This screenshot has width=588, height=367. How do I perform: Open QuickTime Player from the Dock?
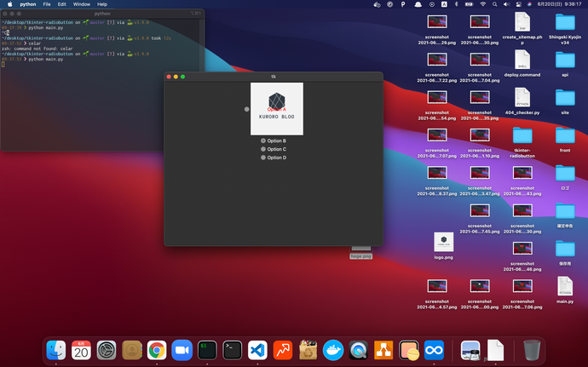358,350
